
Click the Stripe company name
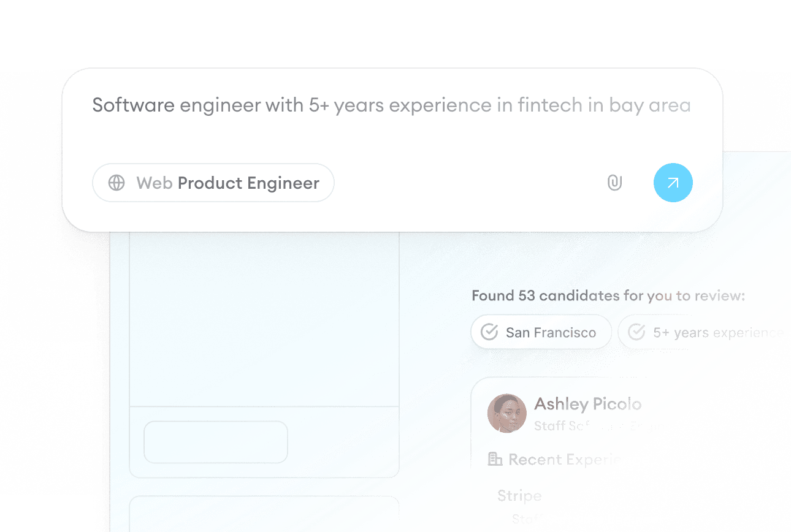[x=519, y=496]
